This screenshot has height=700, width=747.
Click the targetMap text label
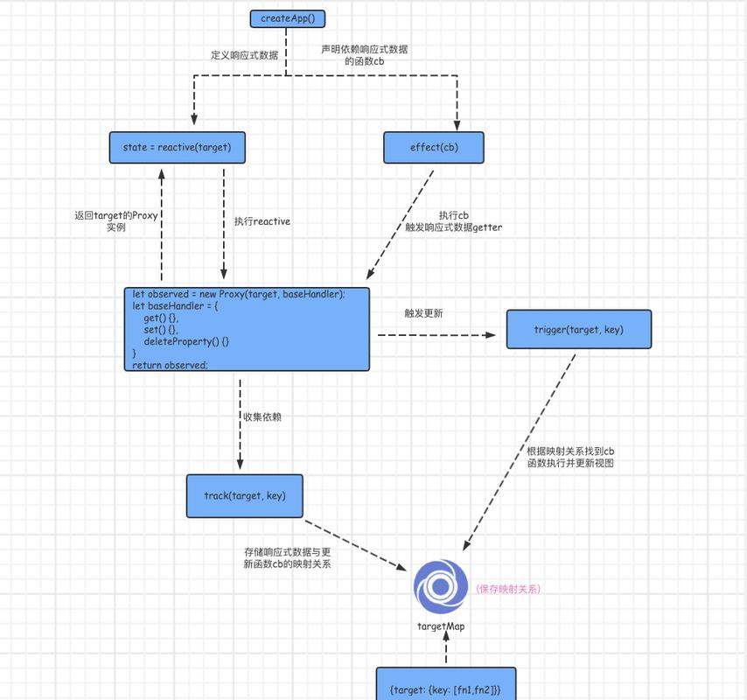[443, 626]
